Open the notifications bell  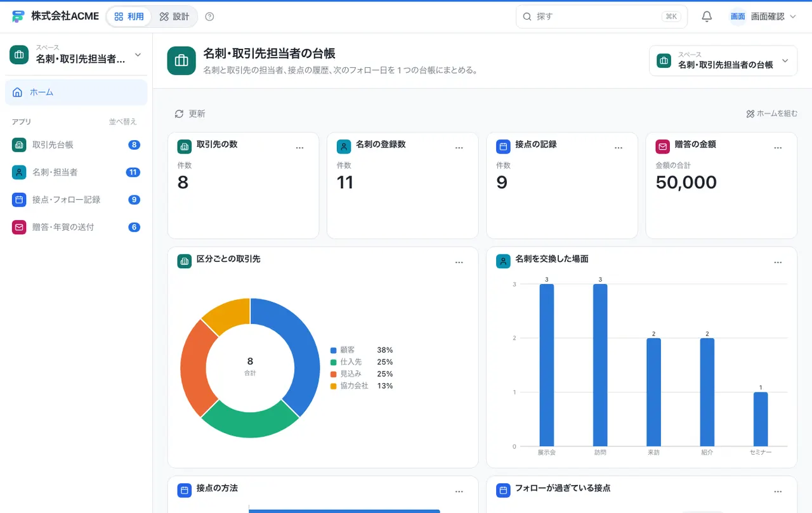pyautogui.click(x=707, y=16)
